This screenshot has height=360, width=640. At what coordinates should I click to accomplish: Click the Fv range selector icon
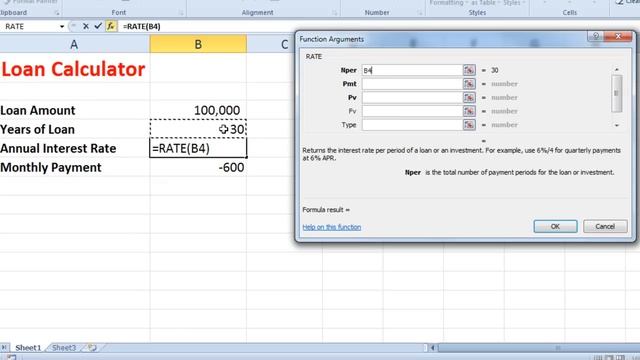(x=469, y=111)
